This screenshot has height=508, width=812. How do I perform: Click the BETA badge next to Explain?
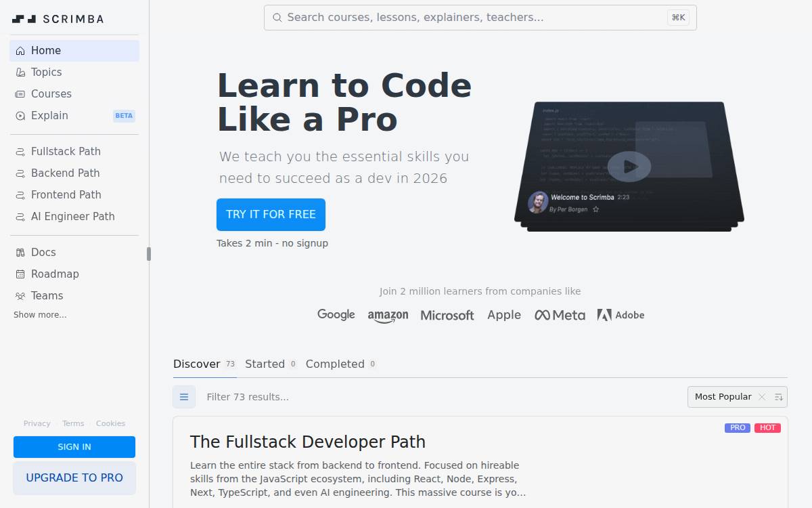(124, 116)
